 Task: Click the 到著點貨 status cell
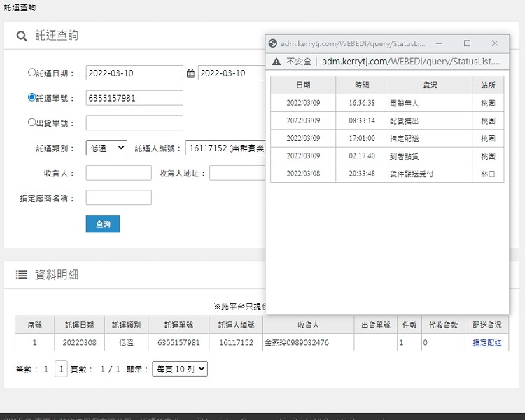tap(430, 156)
